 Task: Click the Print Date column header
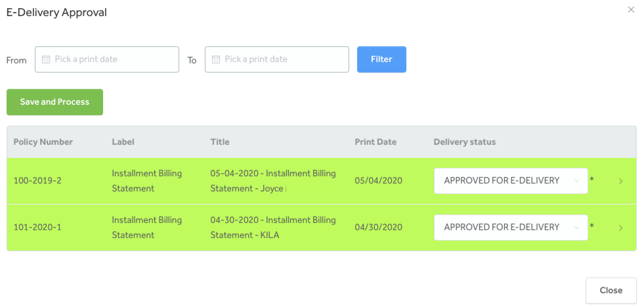376,142
